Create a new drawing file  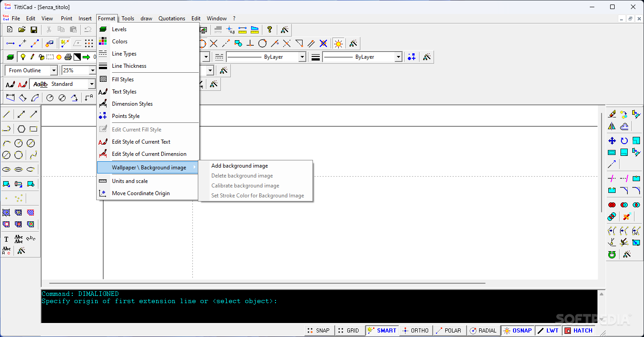click(9, 30)
